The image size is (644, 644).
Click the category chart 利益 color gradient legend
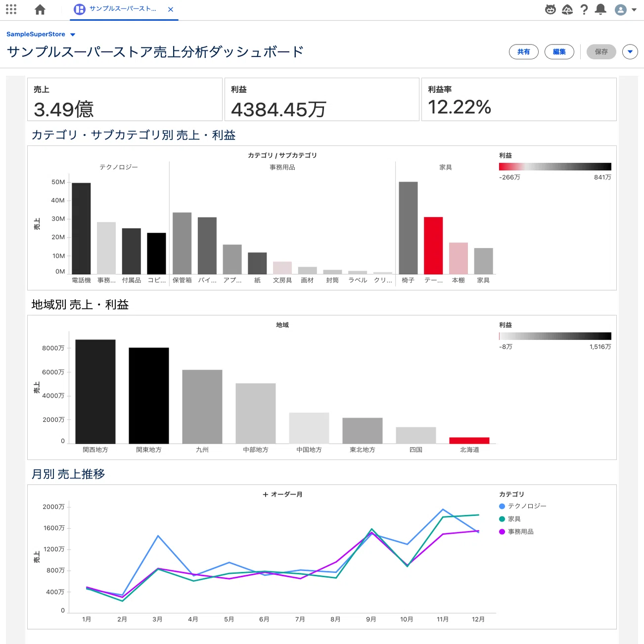555,167
